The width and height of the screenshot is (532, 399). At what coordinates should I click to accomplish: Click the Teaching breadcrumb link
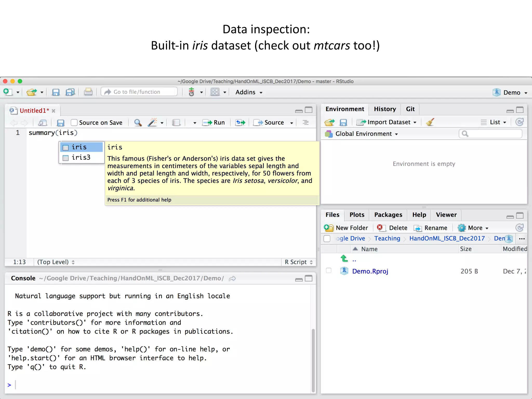[387, 238]
